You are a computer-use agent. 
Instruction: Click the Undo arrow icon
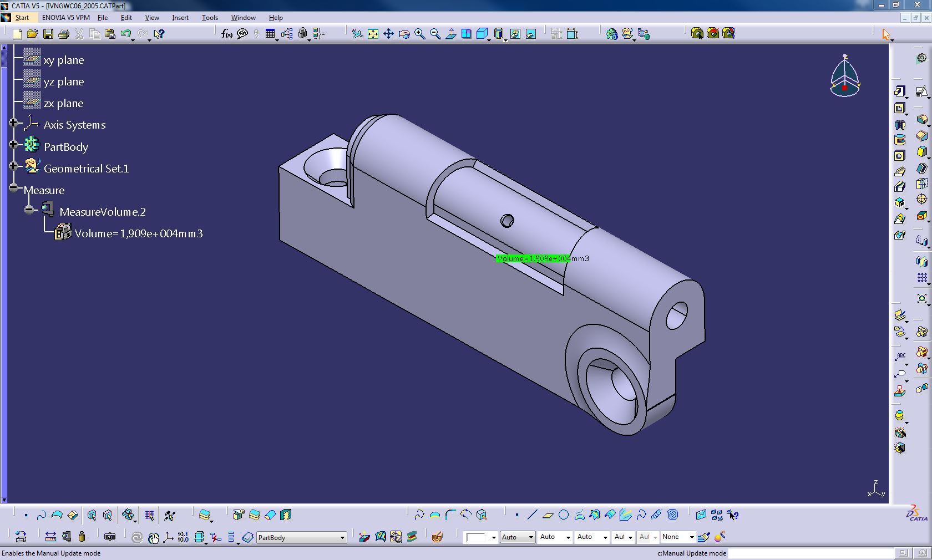pyautogui.click(x=126, y=34)
